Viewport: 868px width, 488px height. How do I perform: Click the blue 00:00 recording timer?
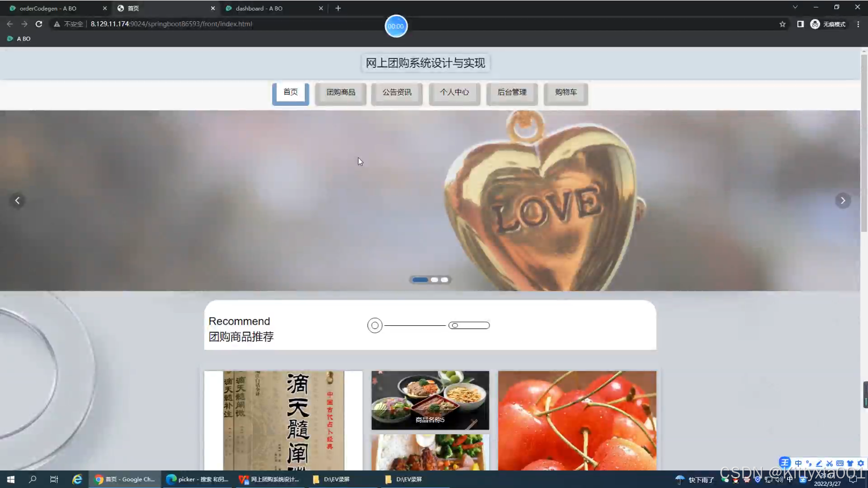(396, 26)
